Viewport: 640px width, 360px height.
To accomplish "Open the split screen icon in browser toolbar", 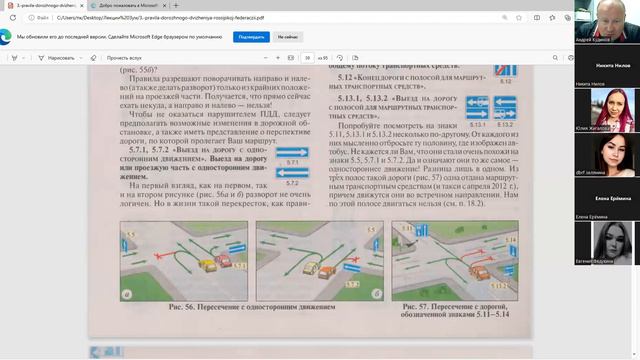I will pyautogui.click(x=537, y=18).
